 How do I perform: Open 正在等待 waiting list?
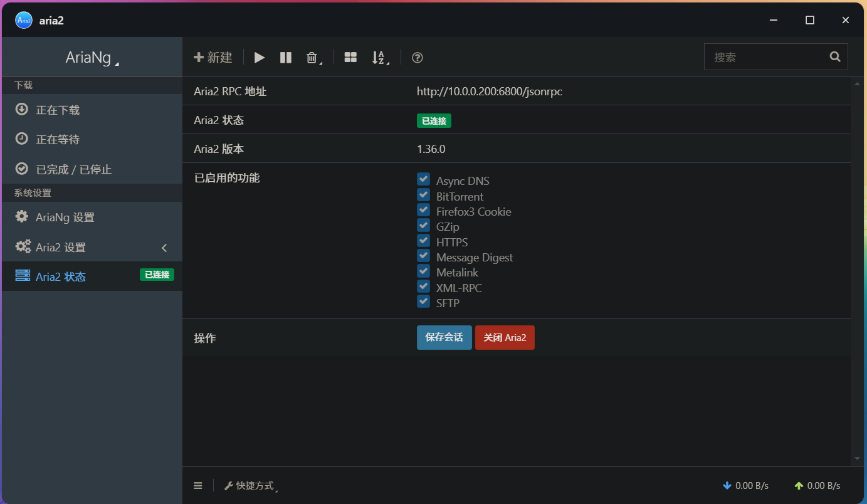(92, 139)
